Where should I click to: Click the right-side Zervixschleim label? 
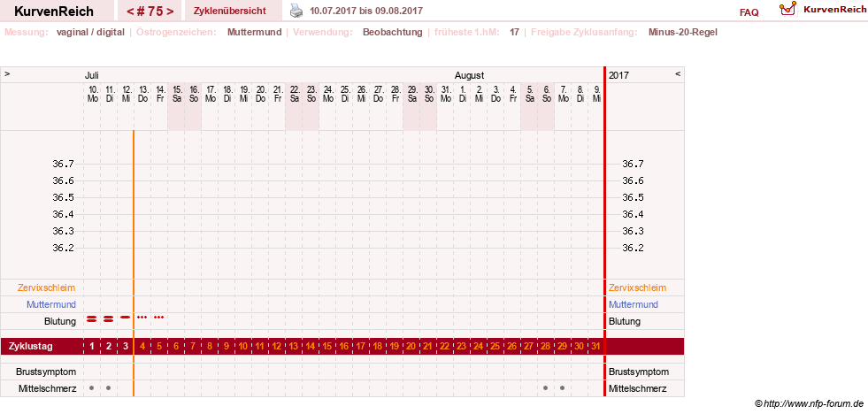(638, 287)
